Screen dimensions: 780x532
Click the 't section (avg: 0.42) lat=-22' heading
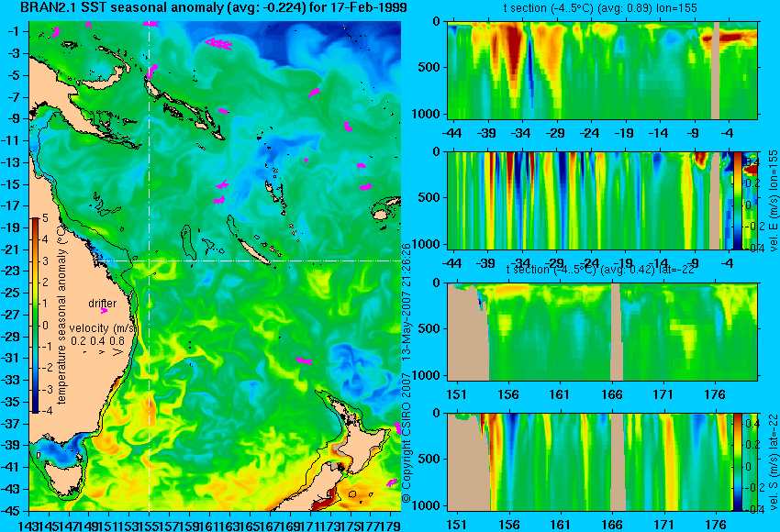600,270
